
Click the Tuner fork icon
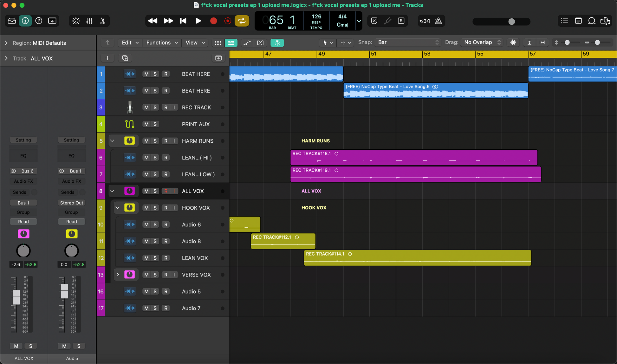(x=388, y=21)
